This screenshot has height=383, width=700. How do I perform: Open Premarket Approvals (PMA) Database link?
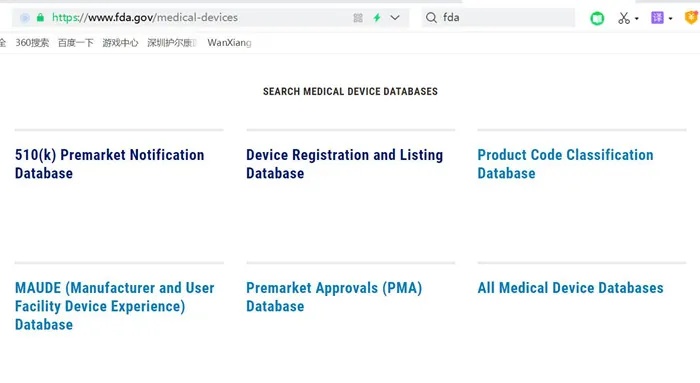point(334,297)
